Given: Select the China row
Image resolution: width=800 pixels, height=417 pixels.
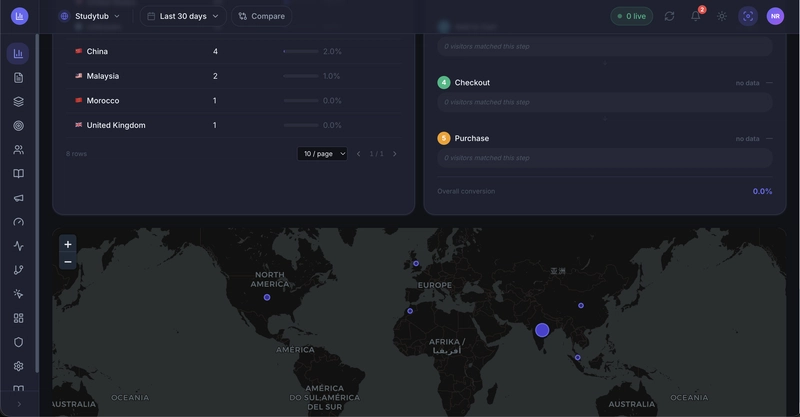Looking at the screenshot, I should (x=234, y=52).
